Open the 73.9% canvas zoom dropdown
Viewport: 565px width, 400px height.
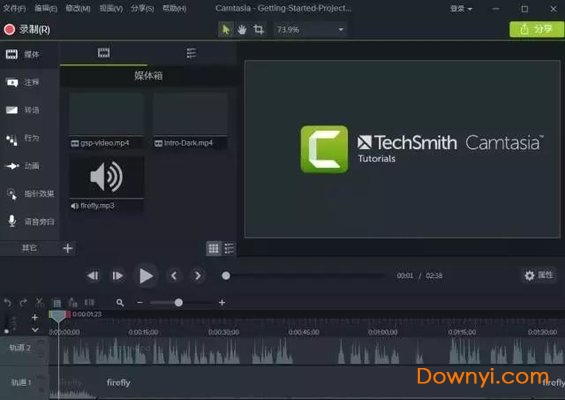[x=310, y=30]
